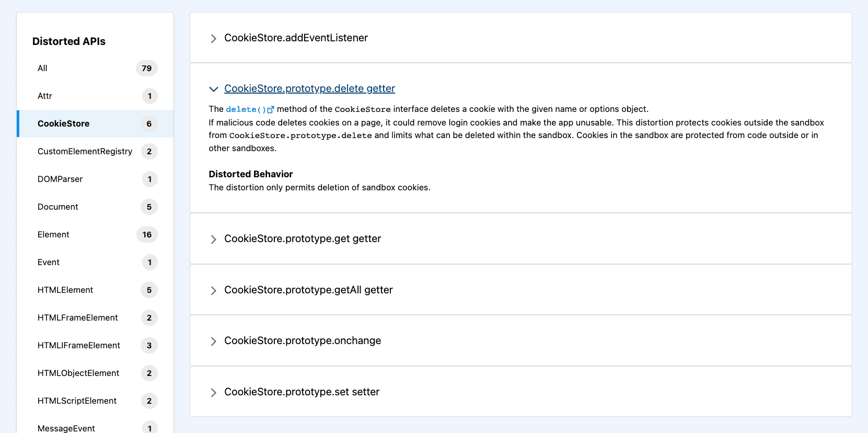
Task: Click the 16 count badge beside Element
Action: [147, 235]
